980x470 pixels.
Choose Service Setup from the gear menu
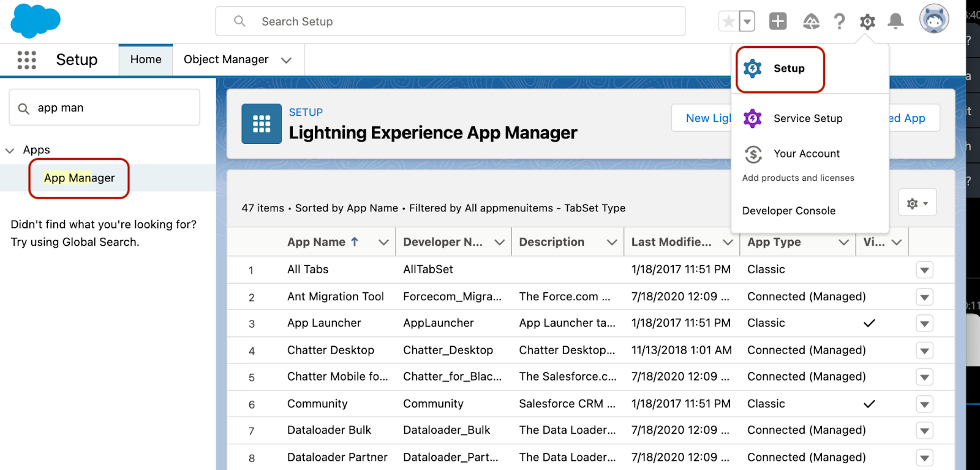(x=808, y=118)
